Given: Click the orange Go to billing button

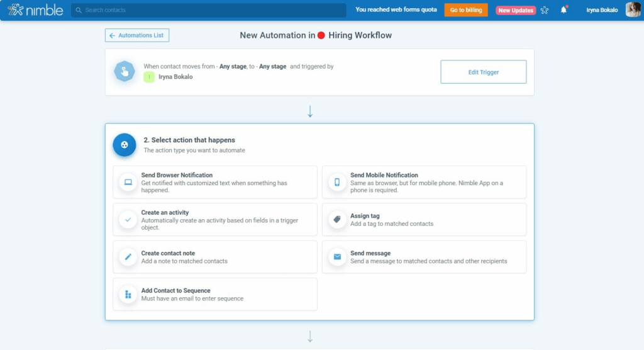Looking at the screenshot, I should (x=465, y=10).
